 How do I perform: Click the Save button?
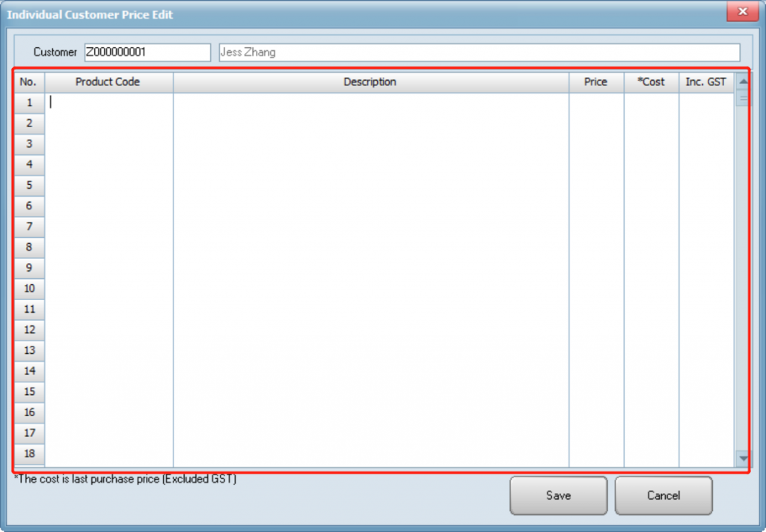[558, 495]
